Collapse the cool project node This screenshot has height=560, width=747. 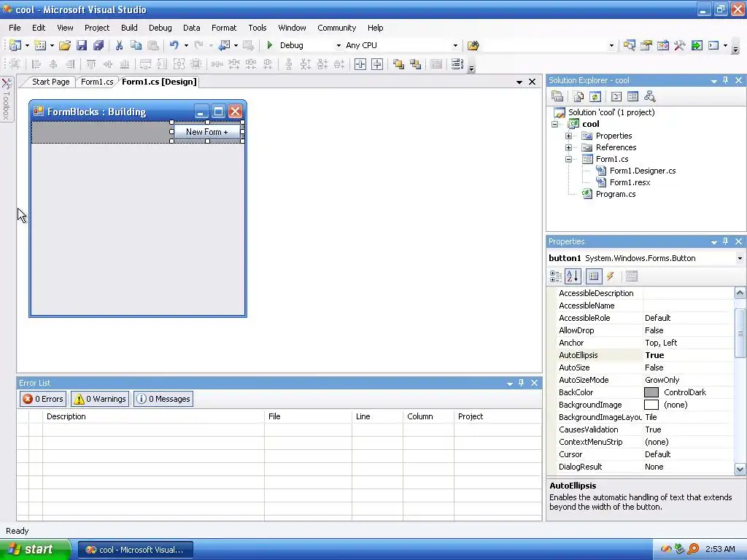(555, 124)
